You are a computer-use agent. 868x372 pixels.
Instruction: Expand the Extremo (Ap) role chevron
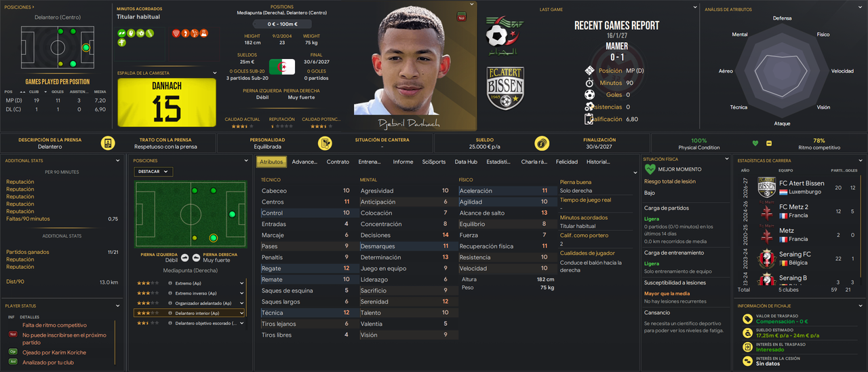tap(241, 283)
